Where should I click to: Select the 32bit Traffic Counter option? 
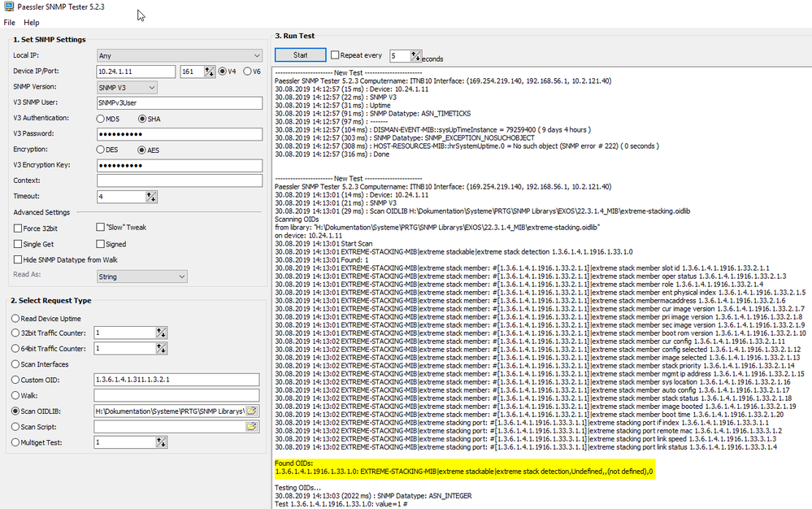click(x=15, y=333)
